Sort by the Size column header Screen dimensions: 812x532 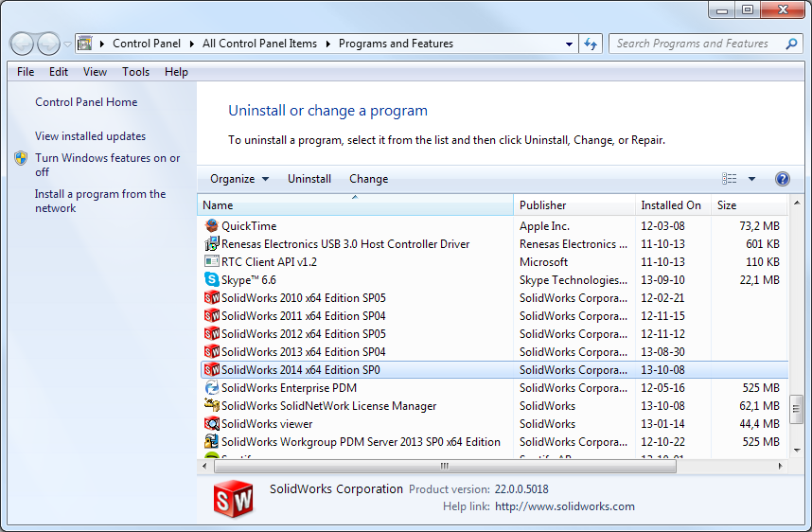click(x=750, y=205)
